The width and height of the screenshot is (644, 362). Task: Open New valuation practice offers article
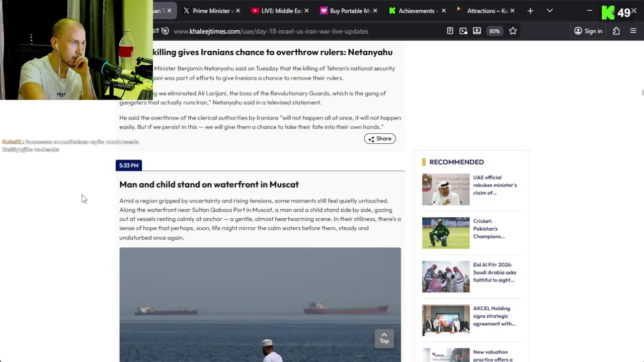click(x=493, y=355)
